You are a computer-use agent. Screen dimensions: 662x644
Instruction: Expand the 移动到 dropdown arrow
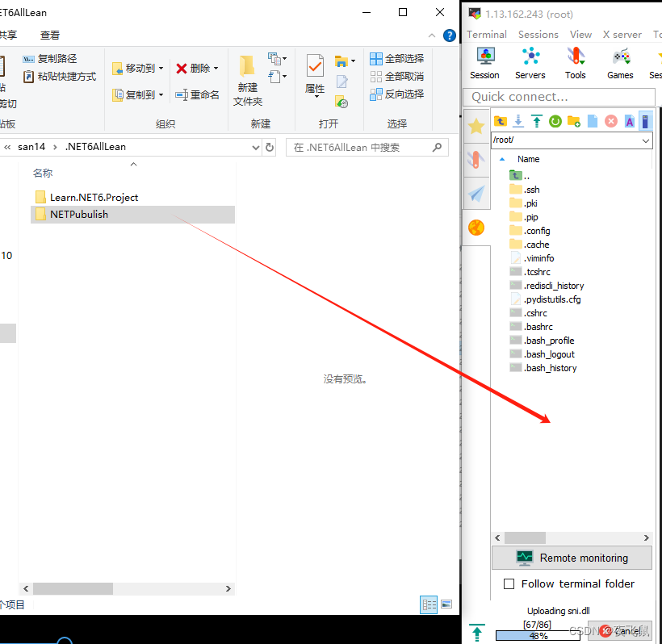pos(161,68)
